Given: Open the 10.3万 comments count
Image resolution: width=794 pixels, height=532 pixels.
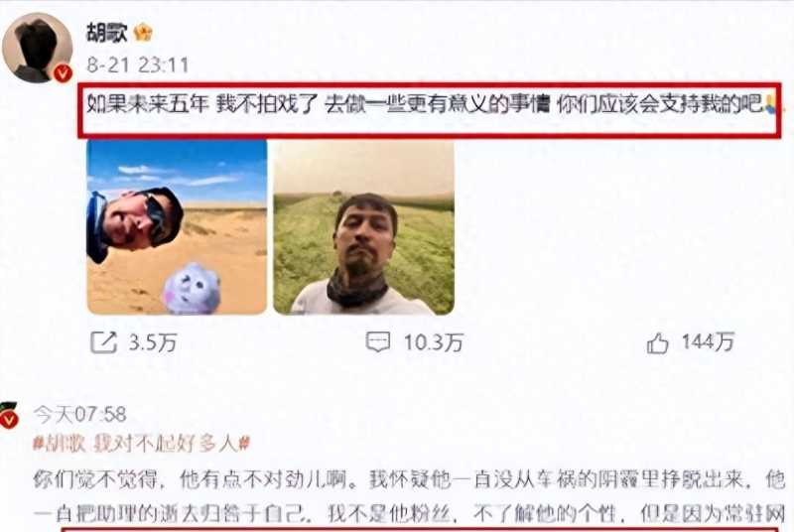Looking at the screenshot, I should click(434, 343).
